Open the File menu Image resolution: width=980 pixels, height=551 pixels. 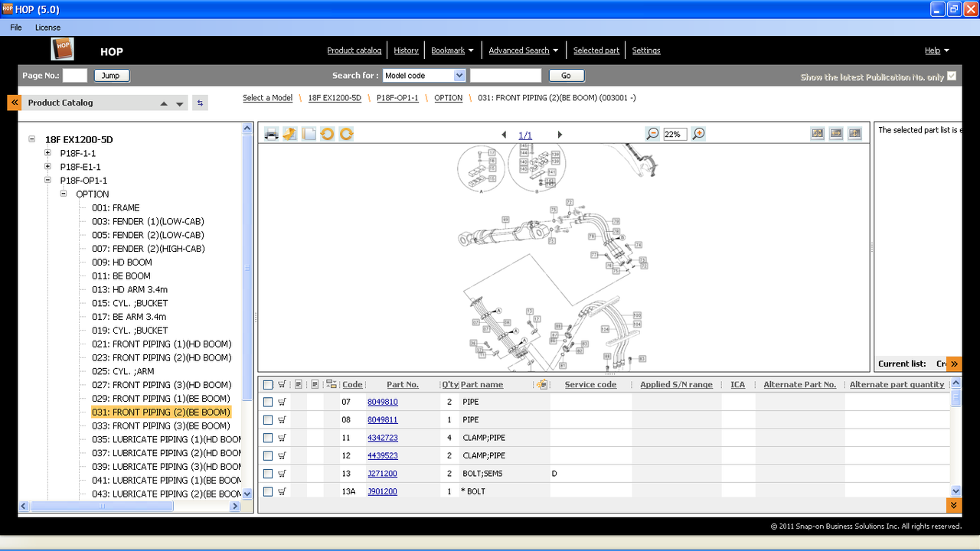(x=16, y=28)
